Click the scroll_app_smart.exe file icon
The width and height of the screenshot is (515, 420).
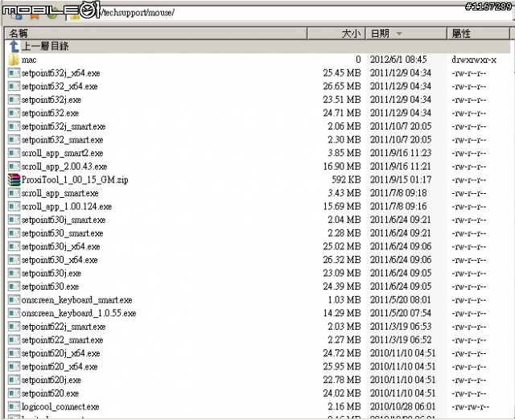[x=14, y=193]
